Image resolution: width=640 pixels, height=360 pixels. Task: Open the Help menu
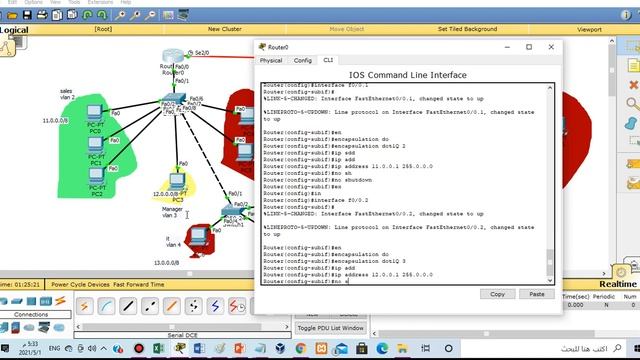[x=126, y=2]
